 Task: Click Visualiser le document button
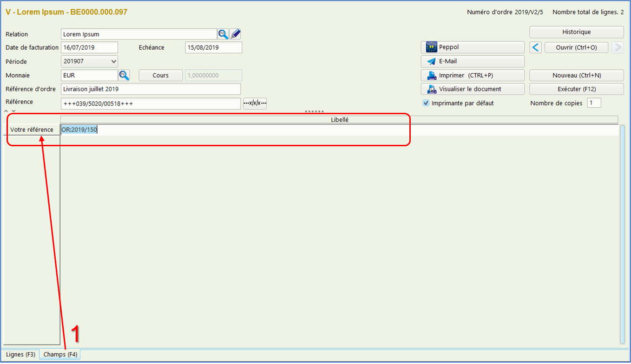point(473,89)
